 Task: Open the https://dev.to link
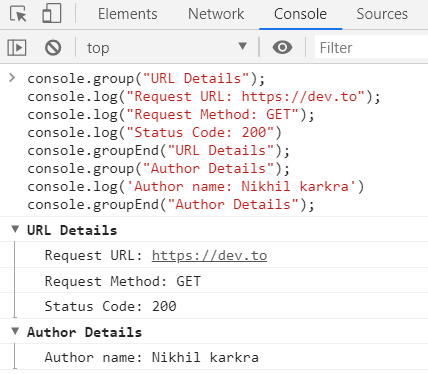click(209, 256)
